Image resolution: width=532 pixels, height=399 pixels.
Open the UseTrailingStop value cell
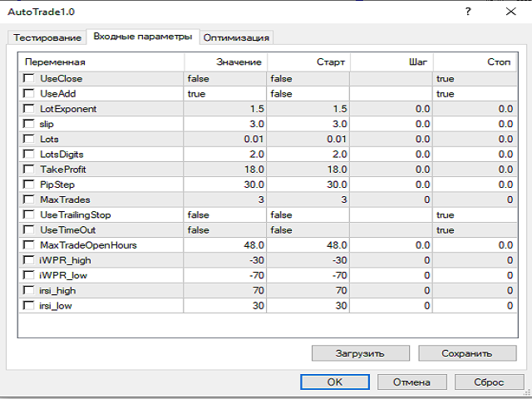[x=225, y=214]
